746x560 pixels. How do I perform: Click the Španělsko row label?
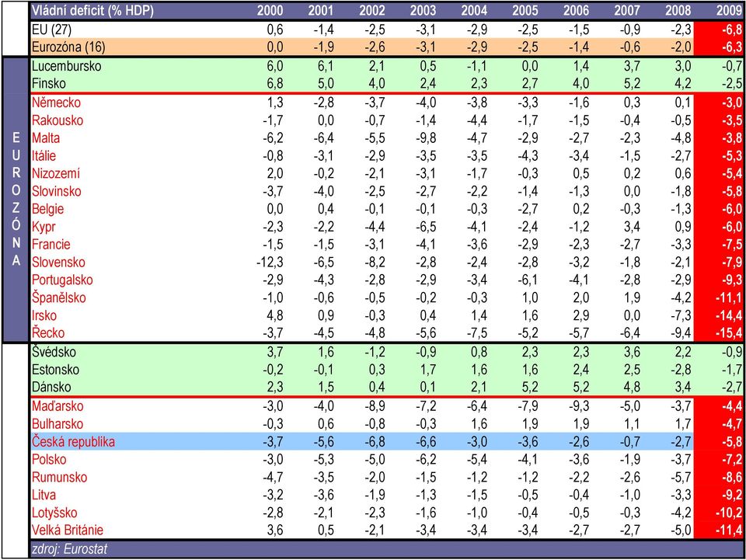coord(58,297)
